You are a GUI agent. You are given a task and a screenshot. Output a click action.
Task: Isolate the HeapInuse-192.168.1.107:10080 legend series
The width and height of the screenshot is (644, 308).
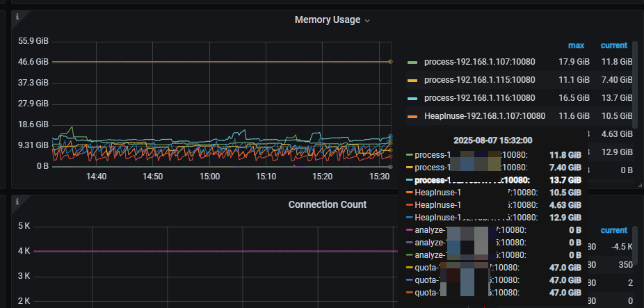(x=484, y=116)
